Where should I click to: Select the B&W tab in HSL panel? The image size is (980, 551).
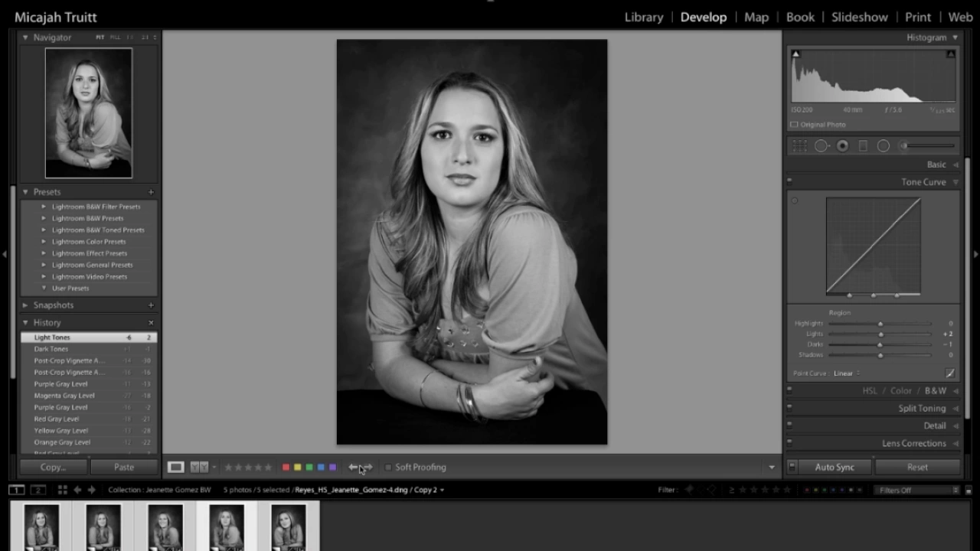(936, 390)
